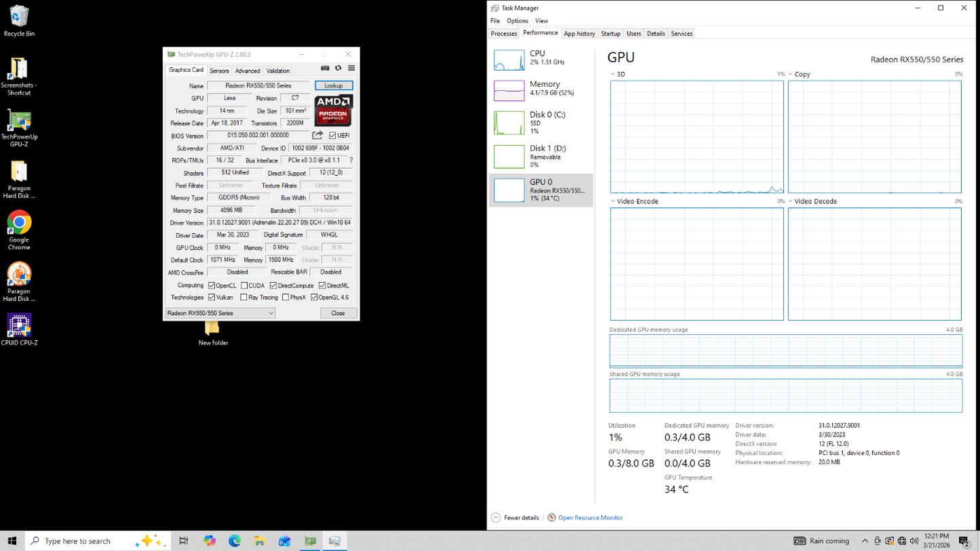Open the CPUID CPU-Z desktop icon
This screenshot has height=551, width=980.
(19, 329)
